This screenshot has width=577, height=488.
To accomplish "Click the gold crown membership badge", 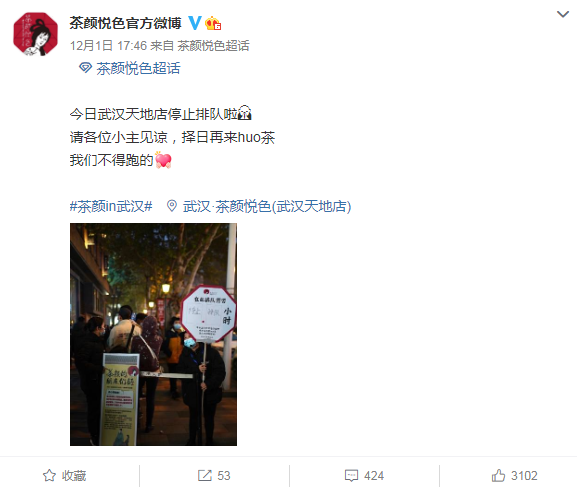I will [213, 23].
